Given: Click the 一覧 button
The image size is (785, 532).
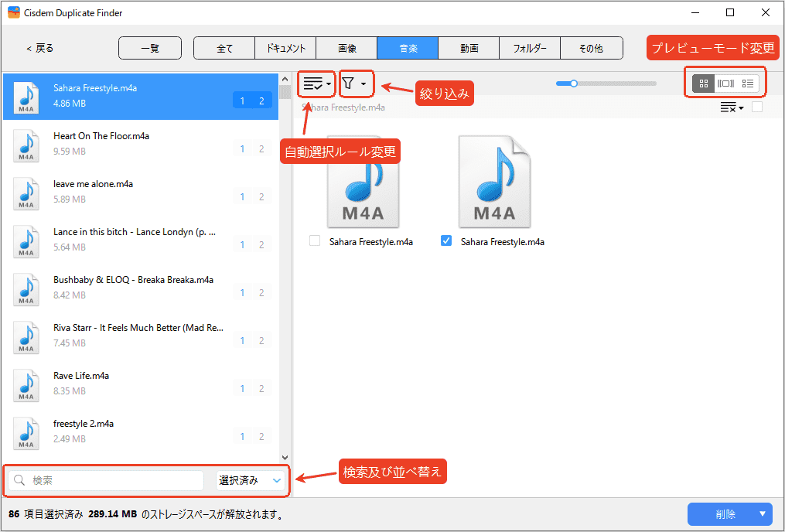Looking at the screenshot, I should tap(150, 48).
